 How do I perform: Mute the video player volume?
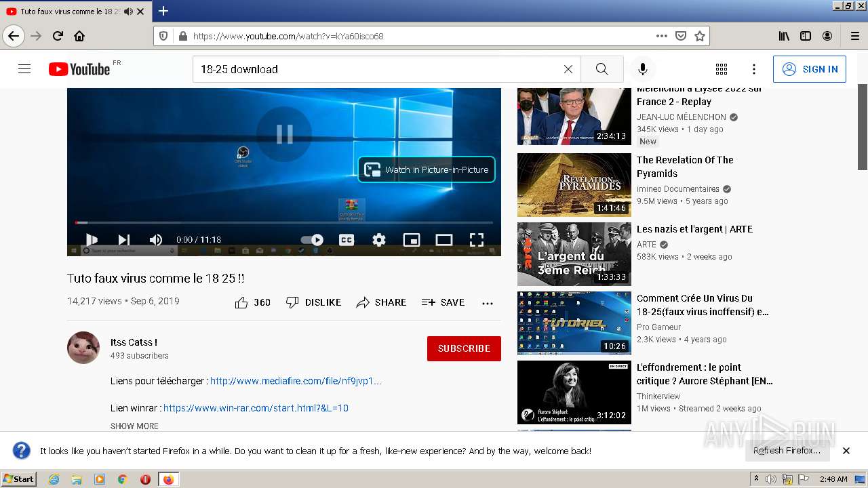tap(156, 239)
